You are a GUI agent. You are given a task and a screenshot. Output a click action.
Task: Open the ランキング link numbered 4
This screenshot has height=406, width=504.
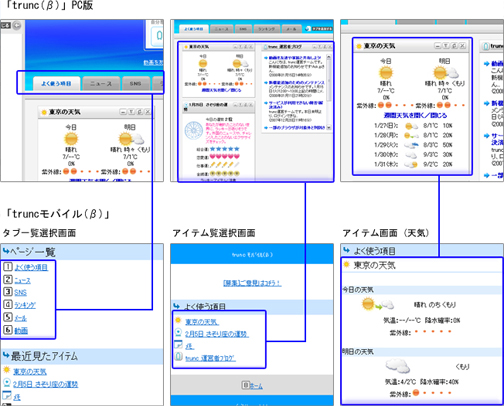click(x=25, y=305)
